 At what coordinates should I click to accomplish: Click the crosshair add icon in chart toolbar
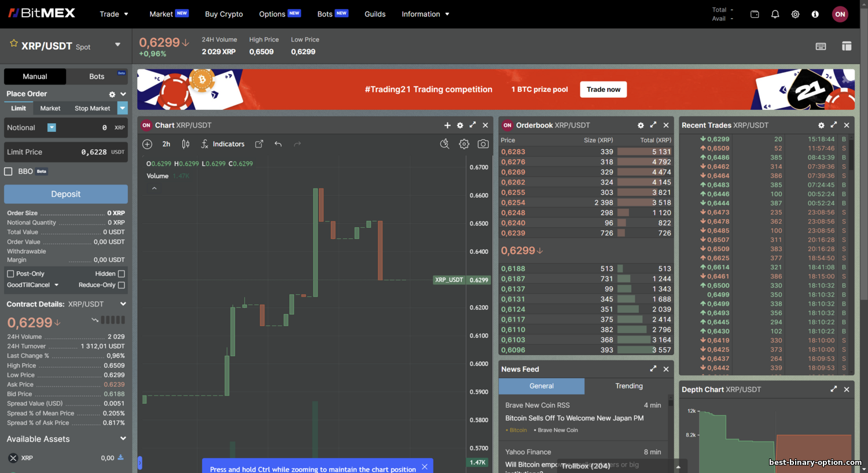point(147,144)
